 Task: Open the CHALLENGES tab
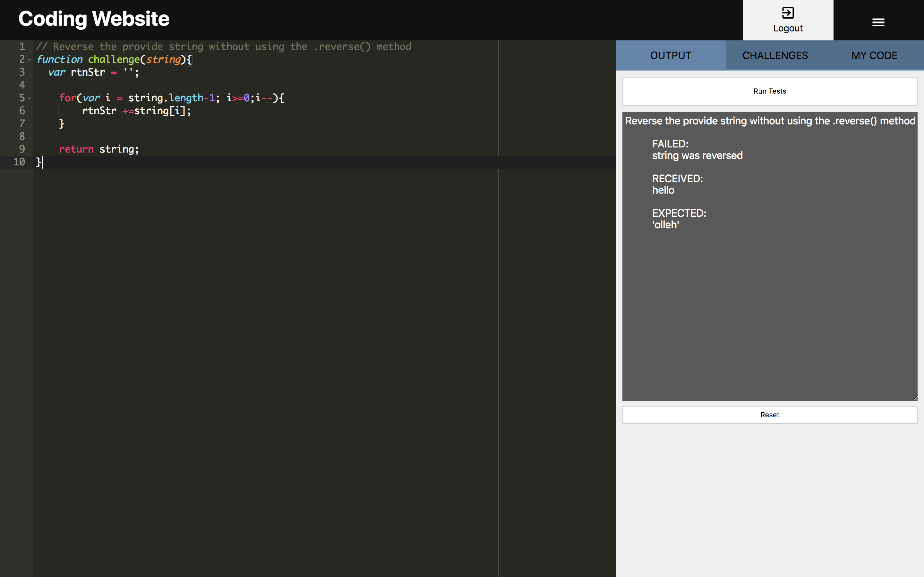tap(775, 55)
